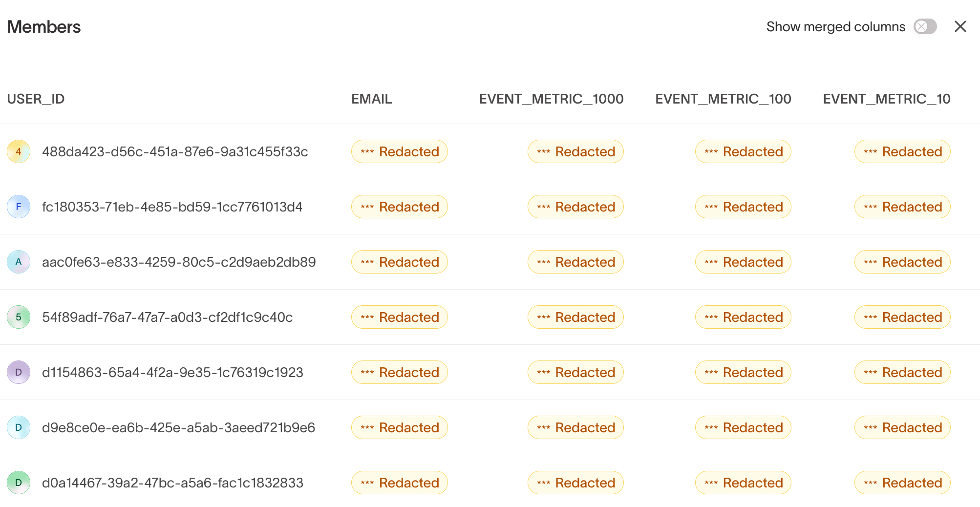Click Redacted EVENT_METRIC_100 badge for user fc180353
This screenshot has width=980, height=507.
(743, 207)
